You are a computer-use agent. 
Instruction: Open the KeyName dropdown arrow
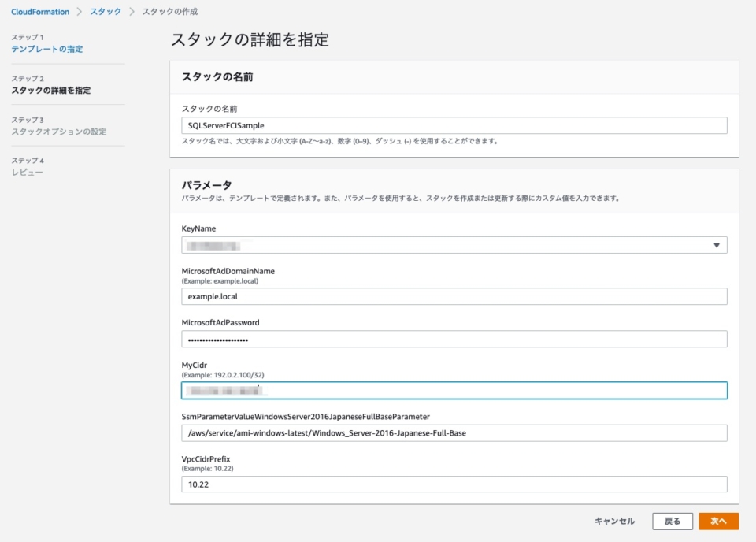click(717, 245)
